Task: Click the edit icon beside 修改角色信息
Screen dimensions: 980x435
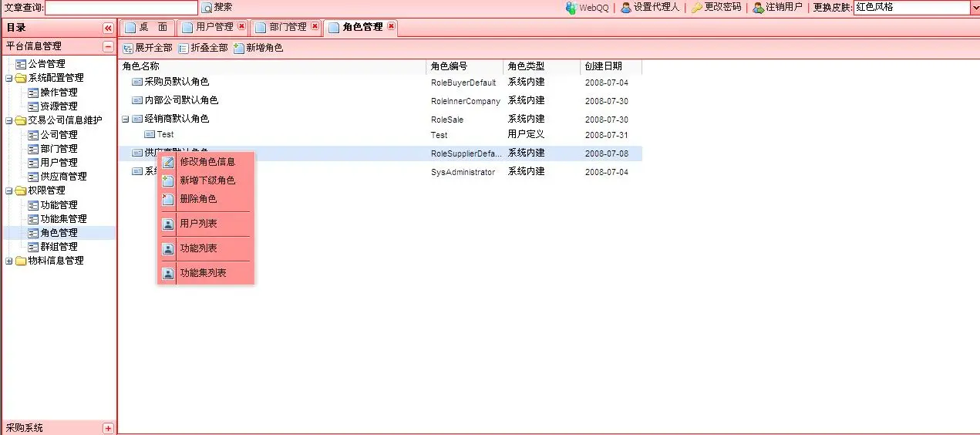Action: pos(168,162)
